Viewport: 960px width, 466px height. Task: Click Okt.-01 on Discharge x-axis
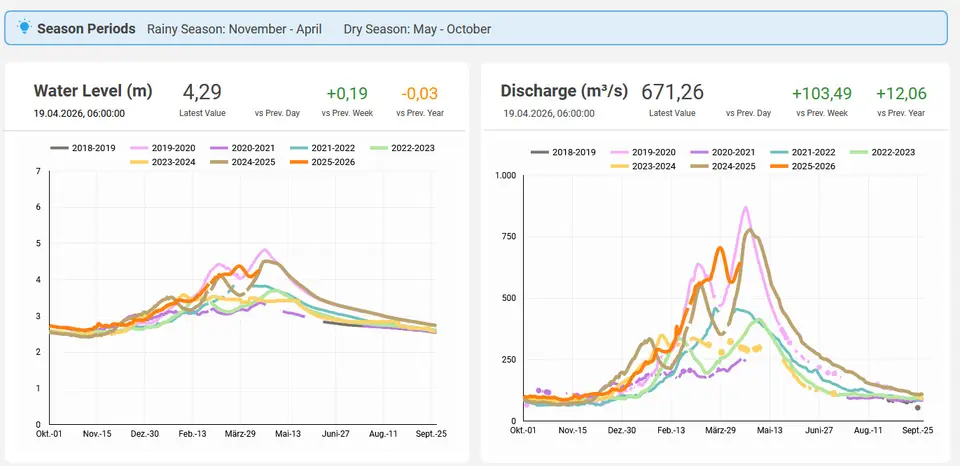[x=522, y=430]
